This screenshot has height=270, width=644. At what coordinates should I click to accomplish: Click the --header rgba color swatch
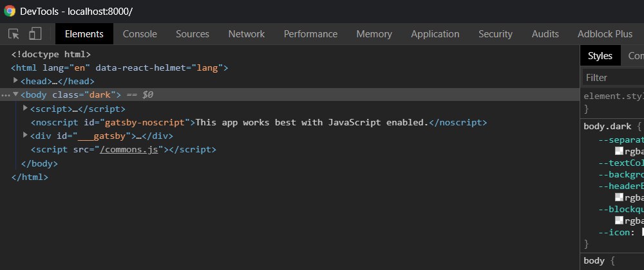pos(619,197)
